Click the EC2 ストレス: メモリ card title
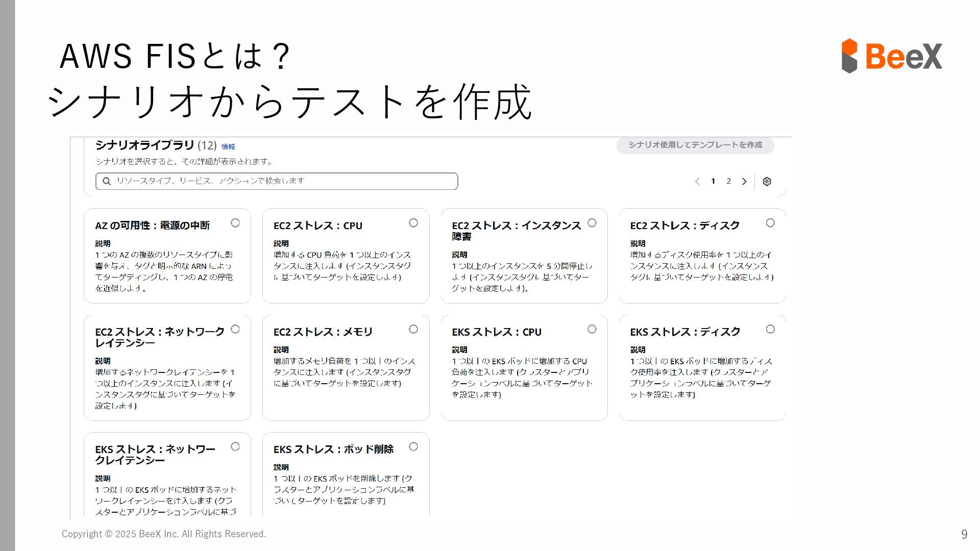The image size is (980, 551). [323, 332]
